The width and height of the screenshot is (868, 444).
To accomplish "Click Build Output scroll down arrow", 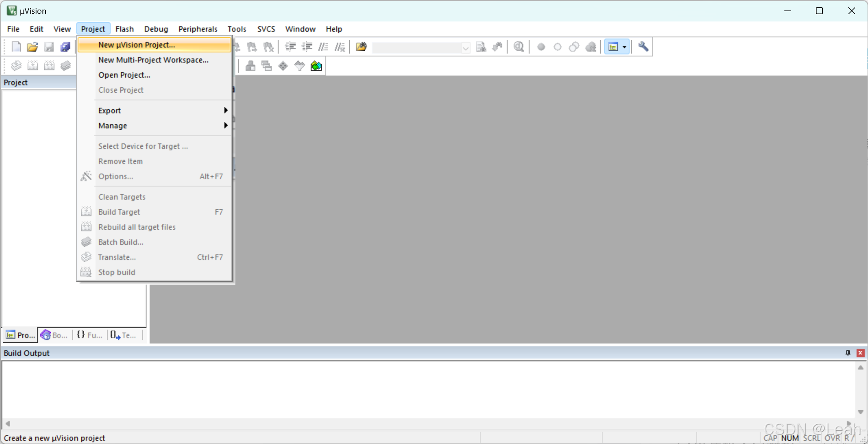I will 860,412.
